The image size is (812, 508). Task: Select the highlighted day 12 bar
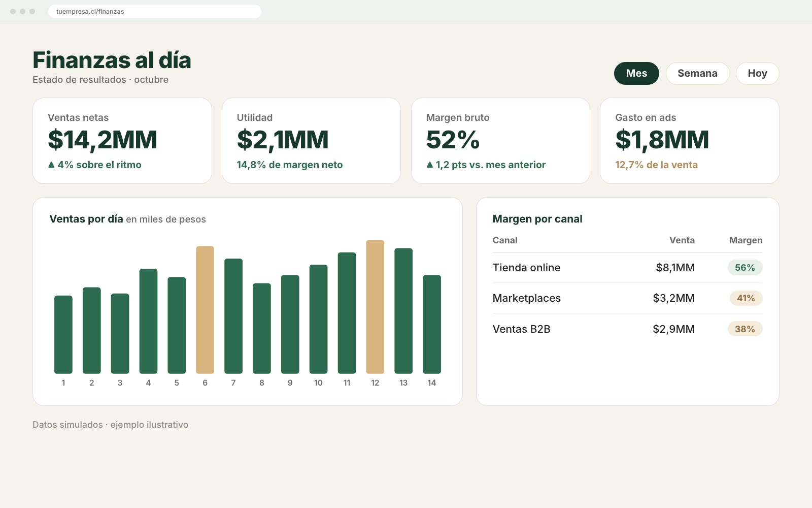pos(375,307)
